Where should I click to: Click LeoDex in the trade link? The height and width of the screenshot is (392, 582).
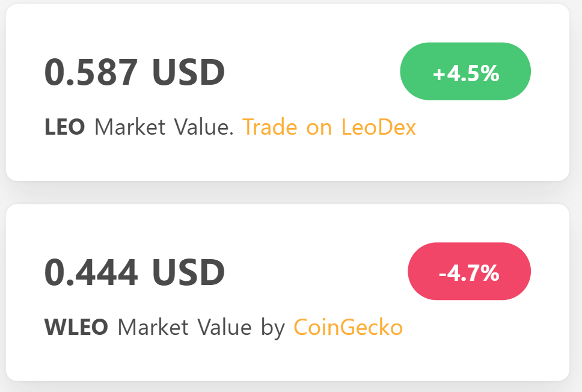click(x=379, y=127)
